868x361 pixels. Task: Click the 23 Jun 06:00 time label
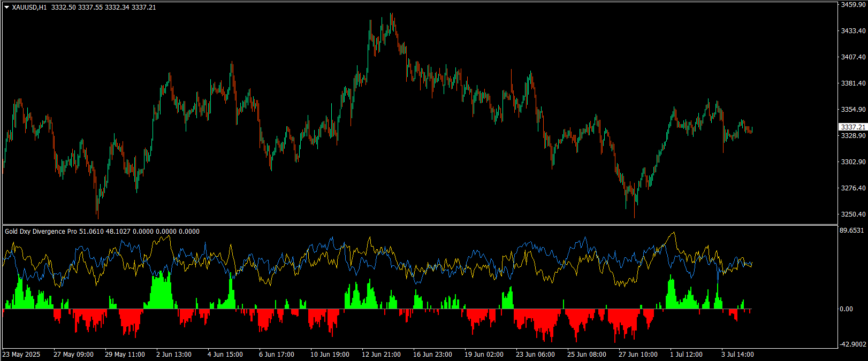[x=536, y=355]
